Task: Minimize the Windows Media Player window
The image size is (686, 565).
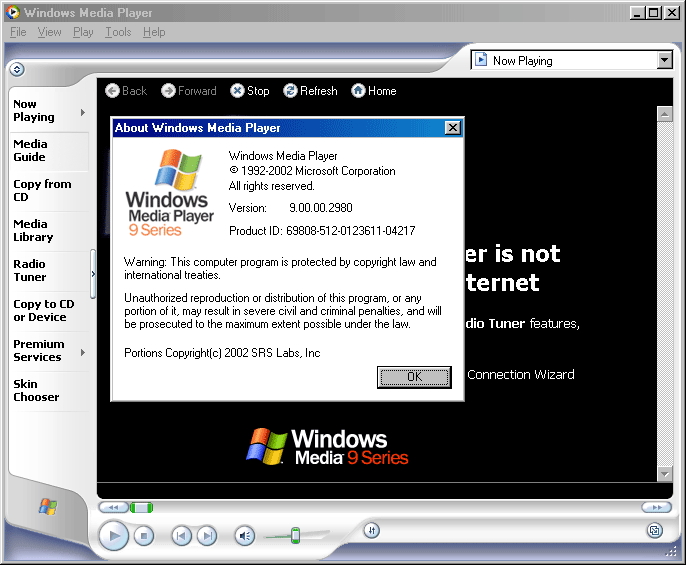Action: (x=637, y=13)
